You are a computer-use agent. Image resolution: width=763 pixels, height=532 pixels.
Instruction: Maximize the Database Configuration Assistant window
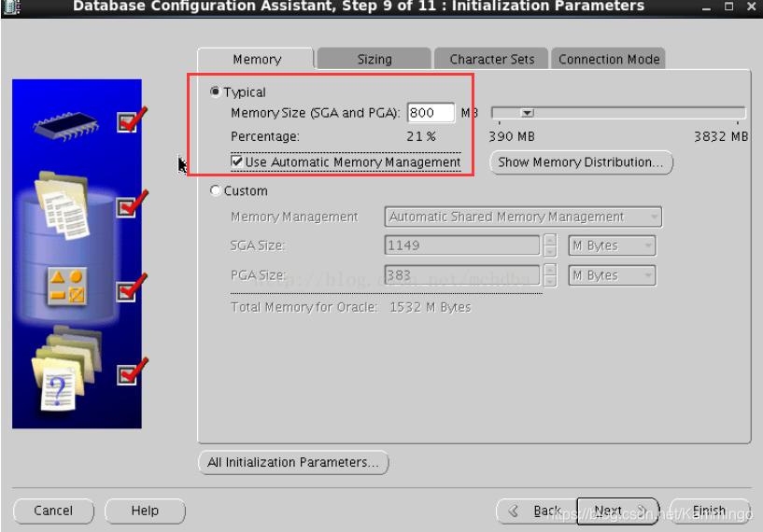pos(729,7)
